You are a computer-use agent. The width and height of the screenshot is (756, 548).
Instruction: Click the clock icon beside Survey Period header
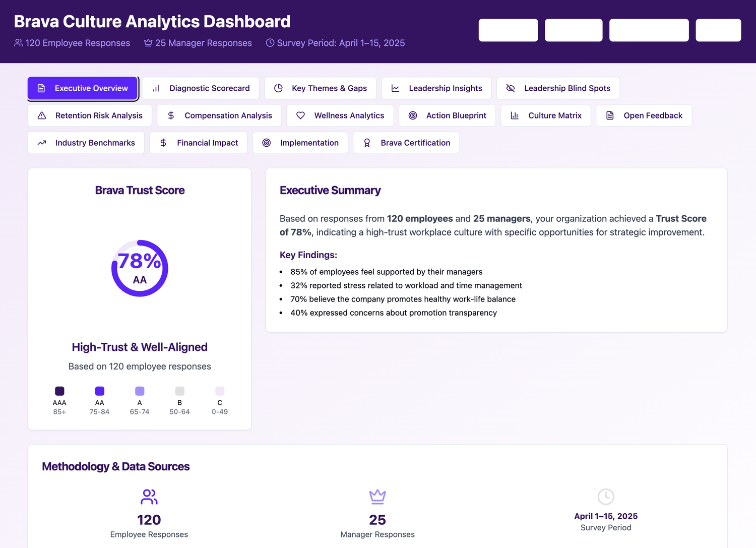coord(270,43)
